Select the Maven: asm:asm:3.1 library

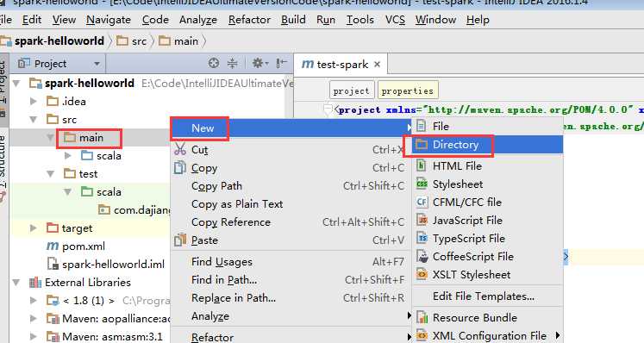tap(112, 336)
